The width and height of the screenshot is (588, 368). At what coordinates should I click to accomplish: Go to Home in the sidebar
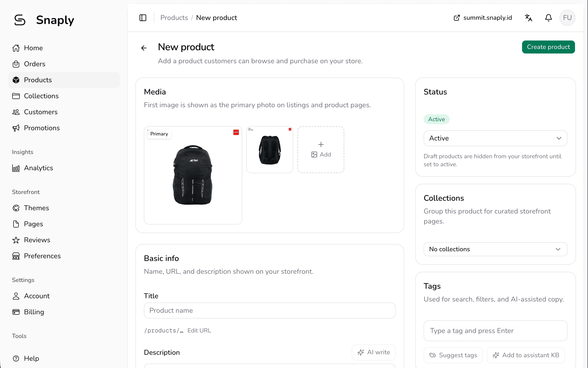64,48
